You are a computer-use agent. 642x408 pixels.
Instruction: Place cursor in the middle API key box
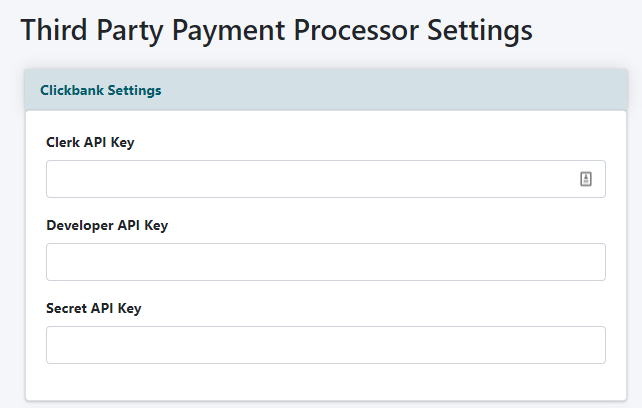325,262
